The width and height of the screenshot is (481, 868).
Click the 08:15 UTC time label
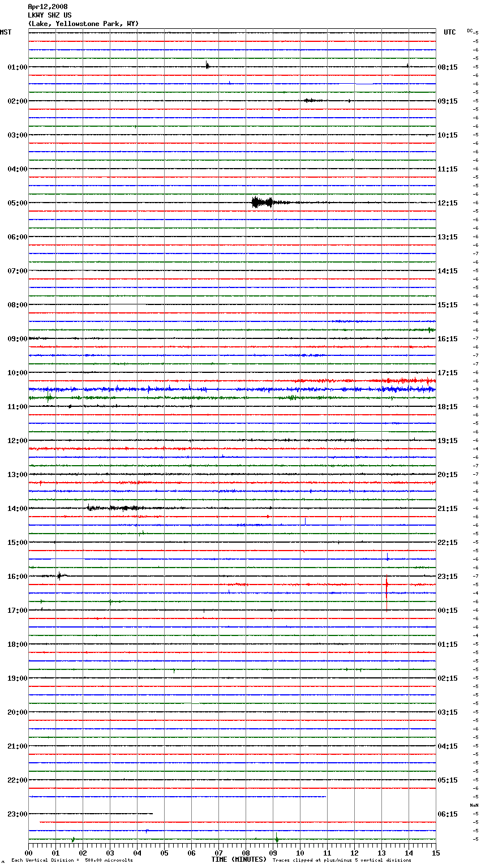[448, 67]
